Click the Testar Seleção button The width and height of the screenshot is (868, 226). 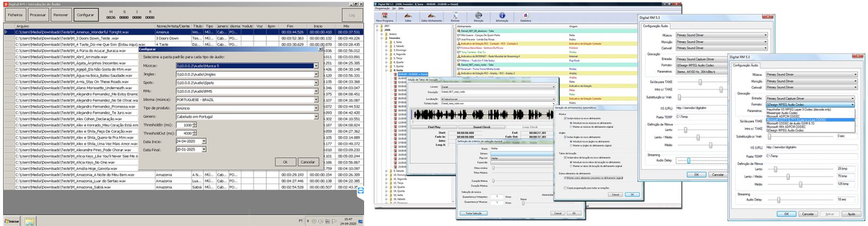473,213
